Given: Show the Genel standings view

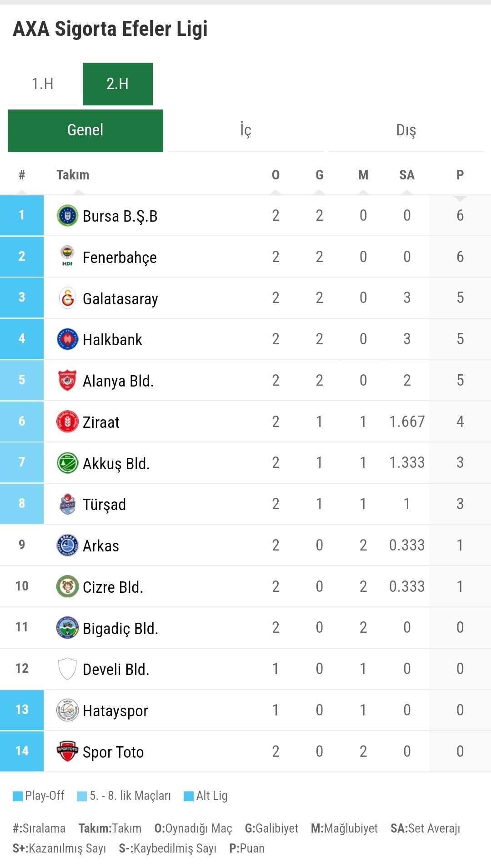Looking at the screenshot, I should click(x=85, y=130).
